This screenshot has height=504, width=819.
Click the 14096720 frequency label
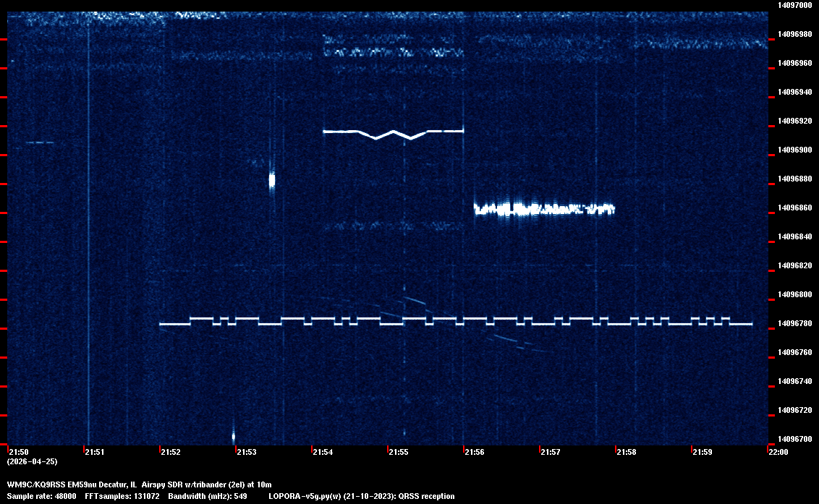(794, 410)
